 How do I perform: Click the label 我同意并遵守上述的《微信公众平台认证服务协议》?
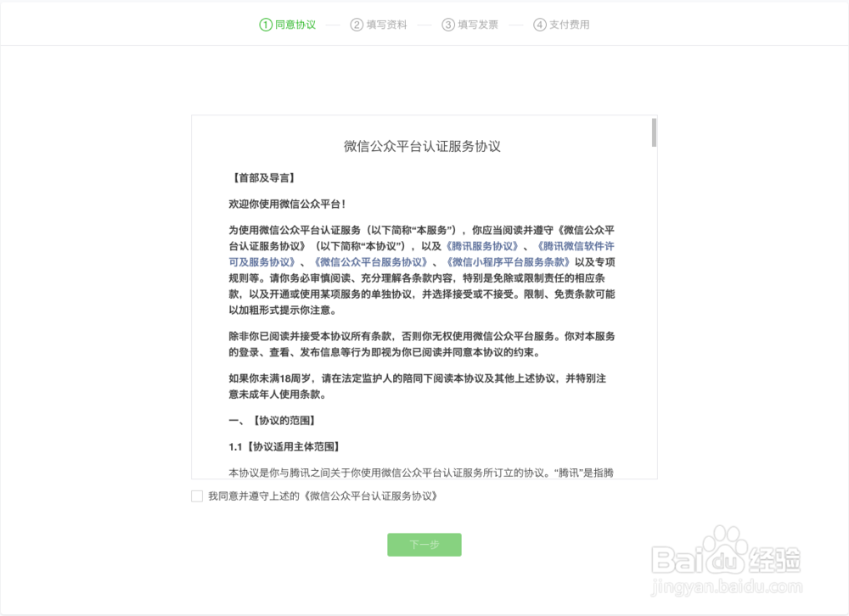323,496
